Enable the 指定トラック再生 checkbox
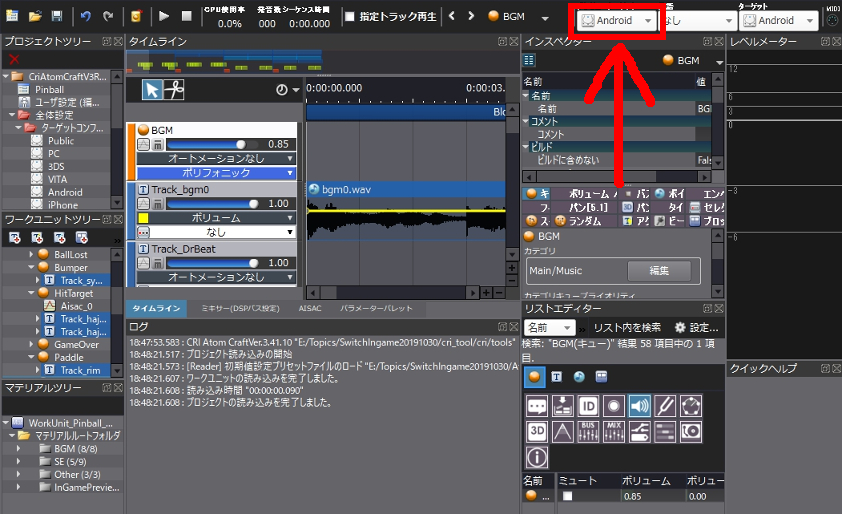 pyautogui.click(x=350, y=17)
